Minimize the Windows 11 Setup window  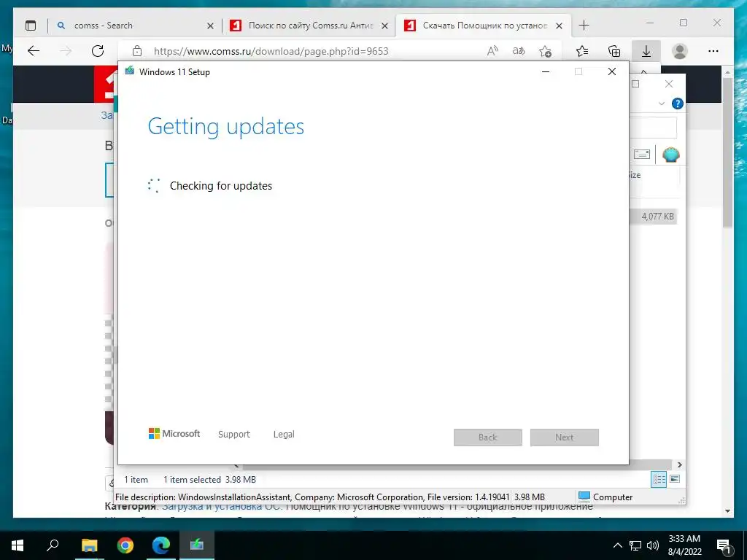(546, 71)
